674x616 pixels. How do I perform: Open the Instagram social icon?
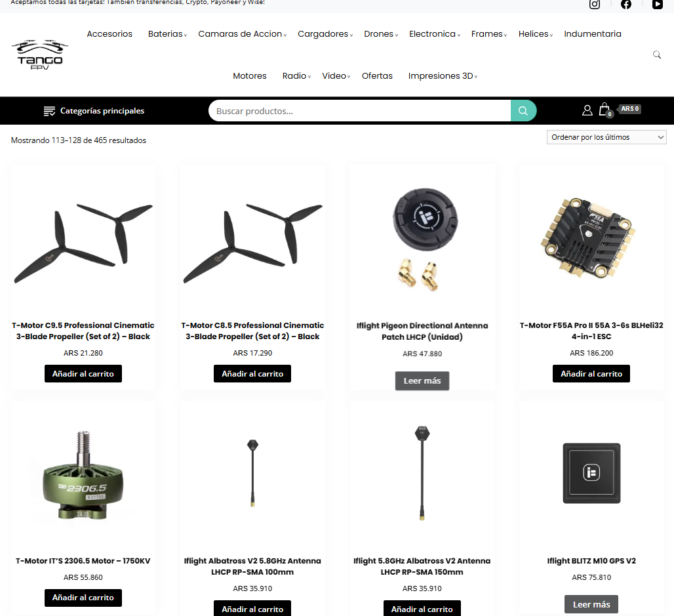pos(595,5)
